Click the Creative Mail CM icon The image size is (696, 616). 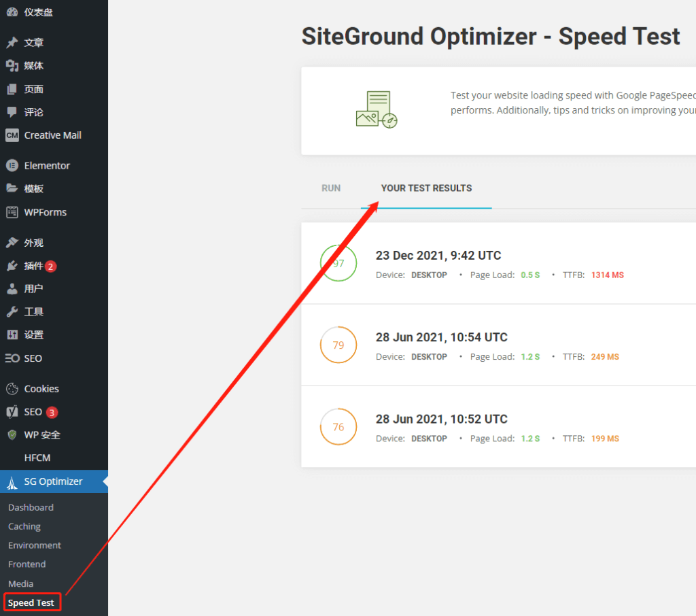click(12, 135)
